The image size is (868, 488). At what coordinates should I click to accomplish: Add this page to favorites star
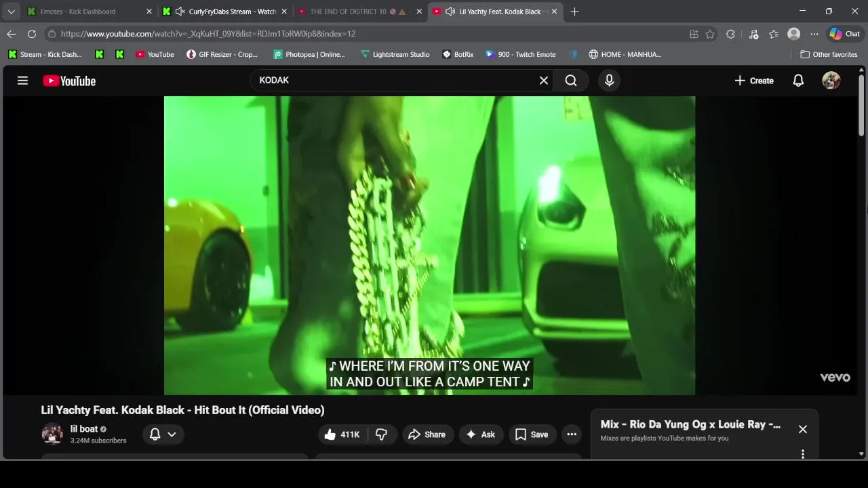pos(710,34)
